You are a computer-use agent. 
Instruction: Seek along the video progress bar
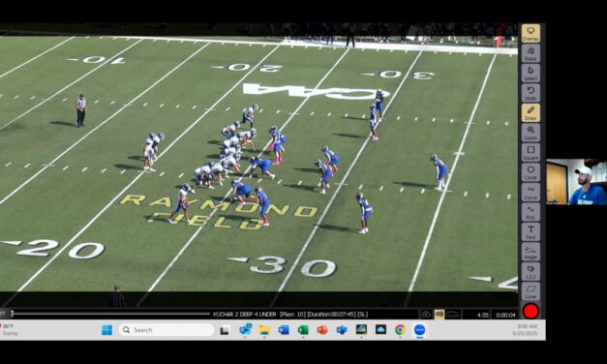tap(110, 314)
